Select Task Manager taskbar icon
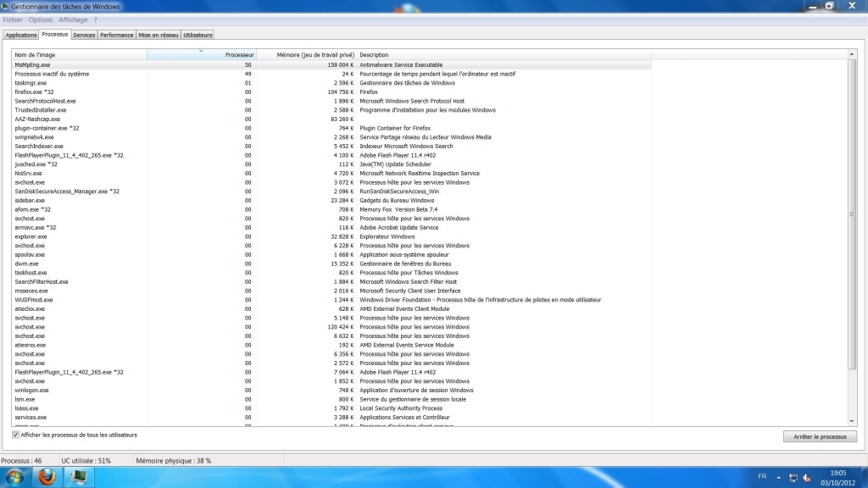The width and height of the screenshot is (868, 488). (78, 477)
